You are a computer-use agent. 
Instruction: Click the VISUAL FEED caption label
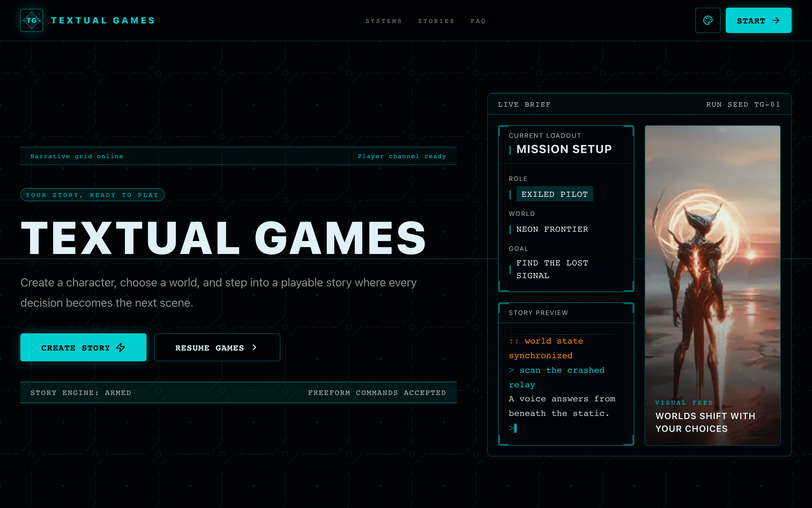(684, 403)
